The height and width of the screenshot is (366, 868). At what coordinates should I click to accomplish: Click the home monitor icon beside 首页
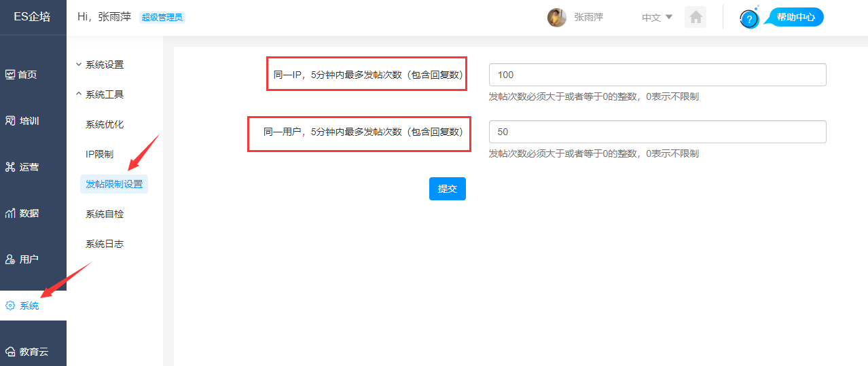click(x=10, y=75)
